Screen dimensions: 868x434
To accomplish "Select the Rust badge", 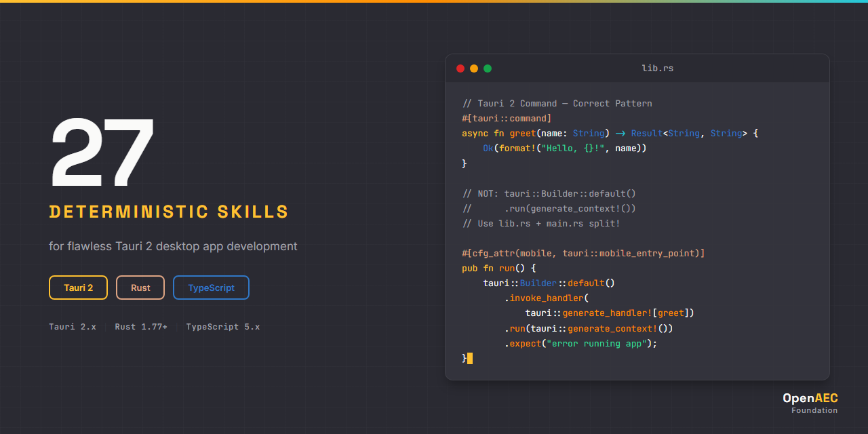I will click(x=140, y=288).
